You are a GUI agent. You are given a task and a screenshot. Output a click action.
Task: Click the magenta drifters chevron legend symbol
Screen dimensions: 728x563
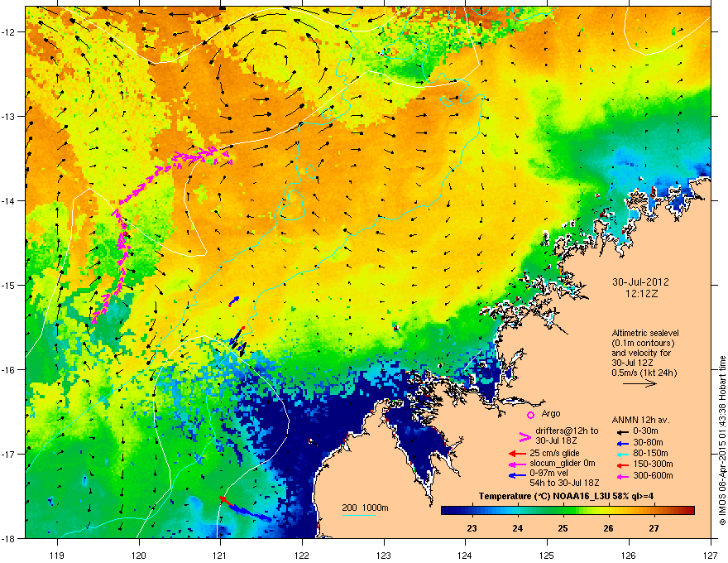524,437
